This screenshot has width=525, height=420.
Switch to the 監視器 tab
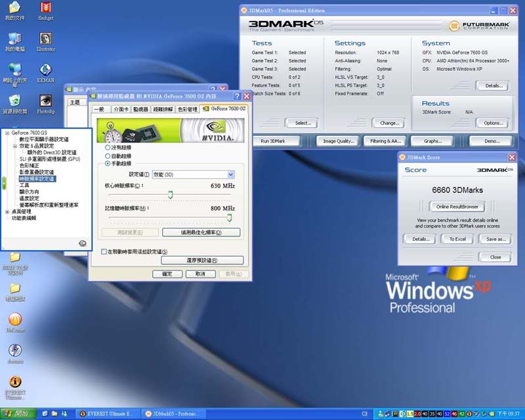[140, 109]
